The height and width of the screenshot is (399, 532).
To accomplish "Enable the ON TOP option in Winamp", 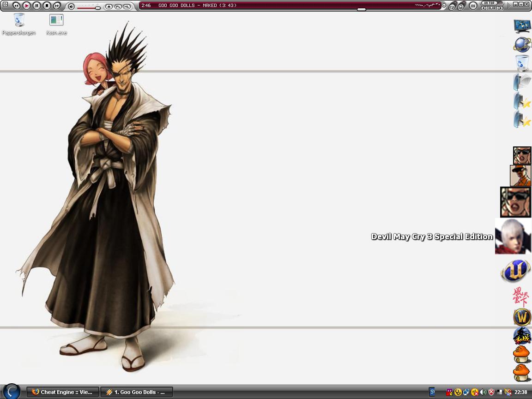I will pos(489,3).
